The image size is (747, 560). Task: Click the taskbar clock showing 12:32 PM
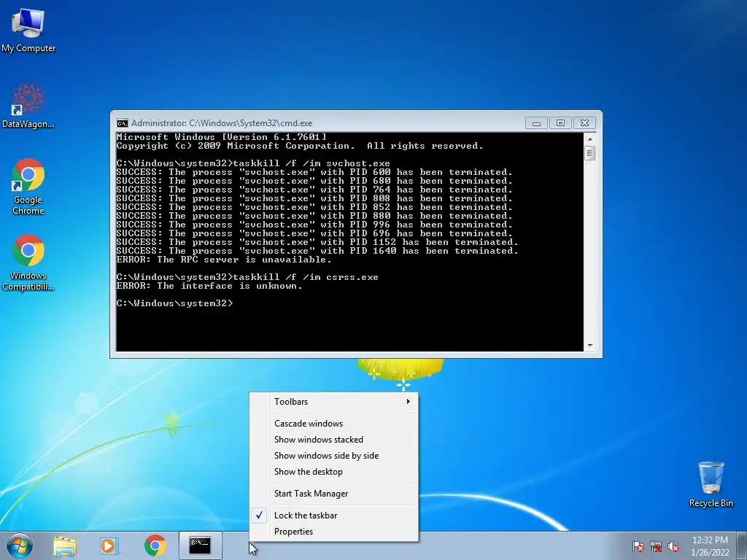point(710,546)
